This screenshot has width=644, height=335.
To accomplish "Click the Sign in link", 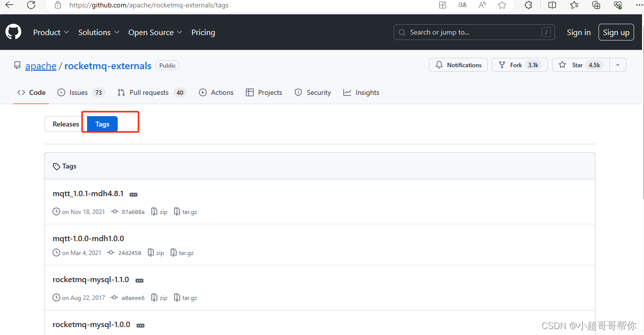I will [x=579, y=32].
